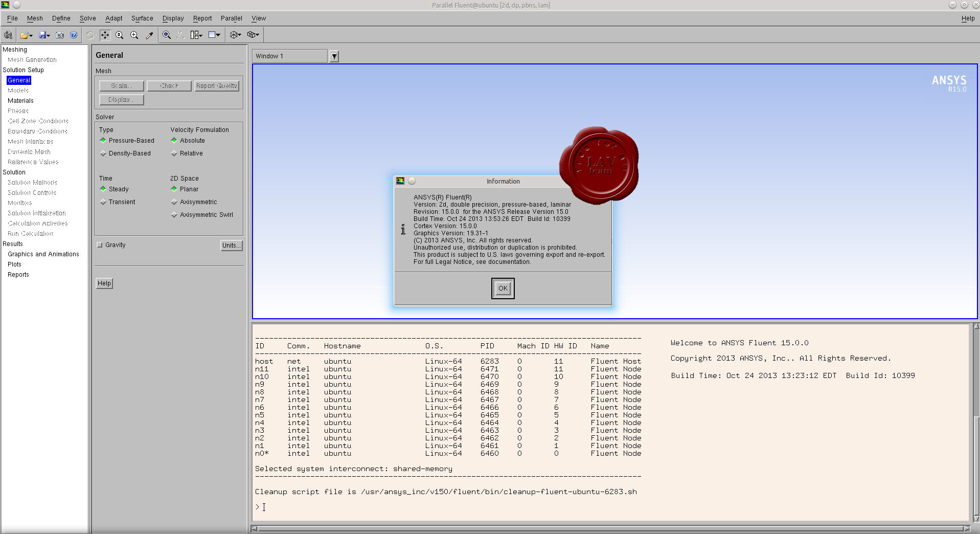Open the Help menu in menu bar
Image resolution: width=980 pixels, height=534 pixels.
(967, 18)
